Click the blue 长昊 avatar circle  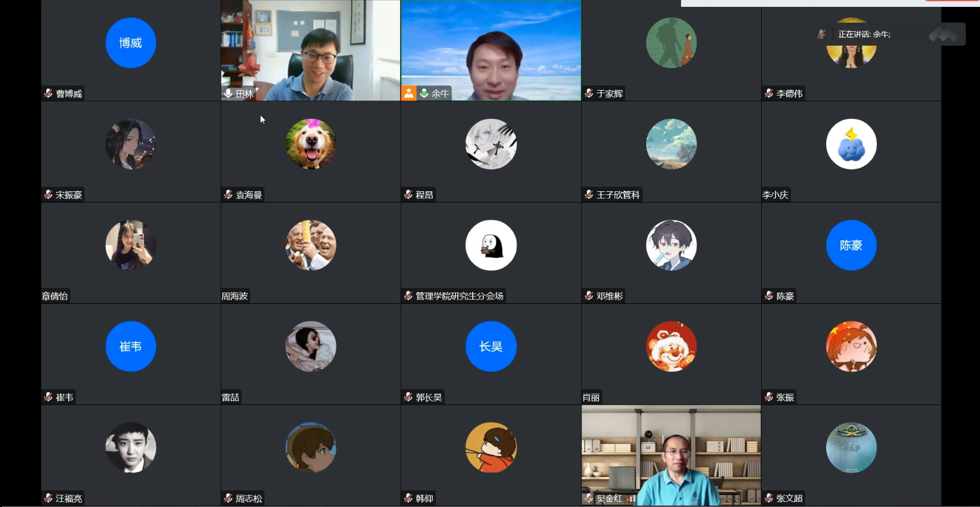[491, 346]
